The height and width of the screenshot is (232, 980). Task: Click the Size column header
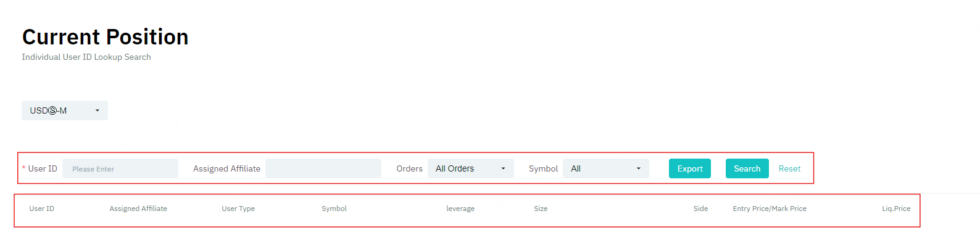click(541, 209)
